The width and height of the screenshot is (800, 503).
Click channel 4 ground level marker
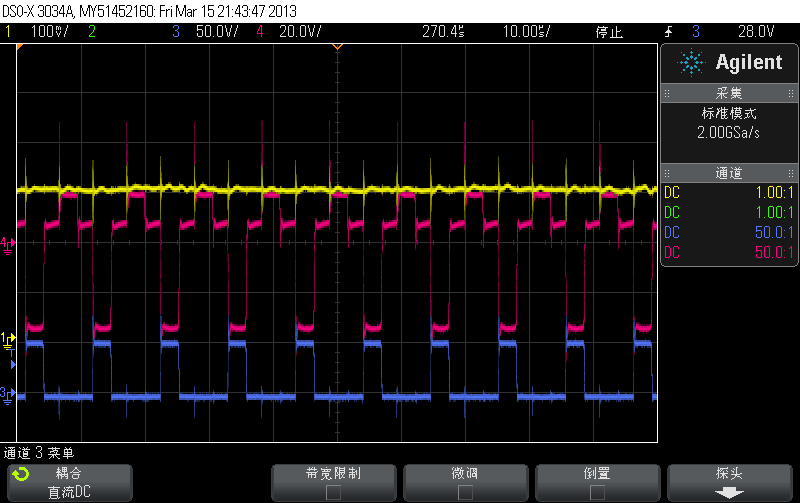[8, 245]
